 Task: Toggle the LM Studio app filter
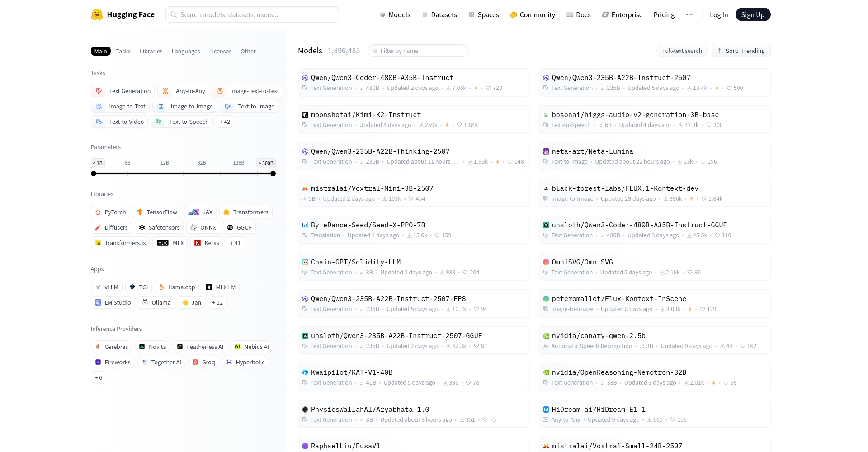113,302
